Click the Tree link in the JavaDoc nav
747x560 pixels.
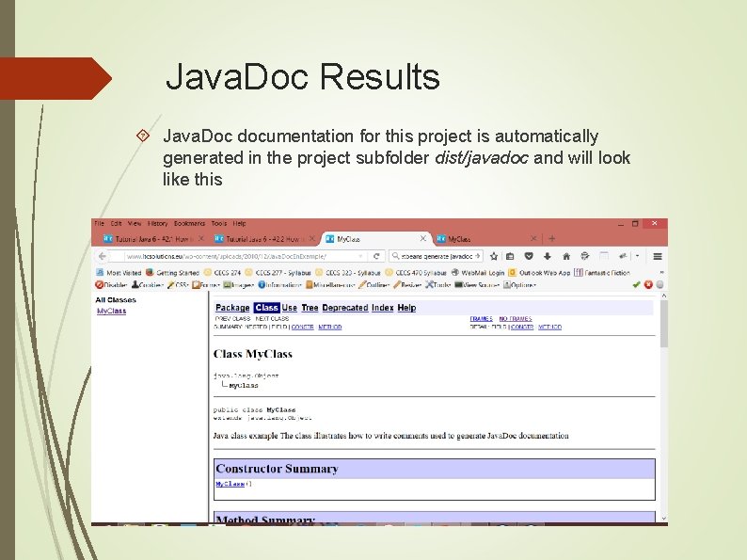click(x=310, y=308)
